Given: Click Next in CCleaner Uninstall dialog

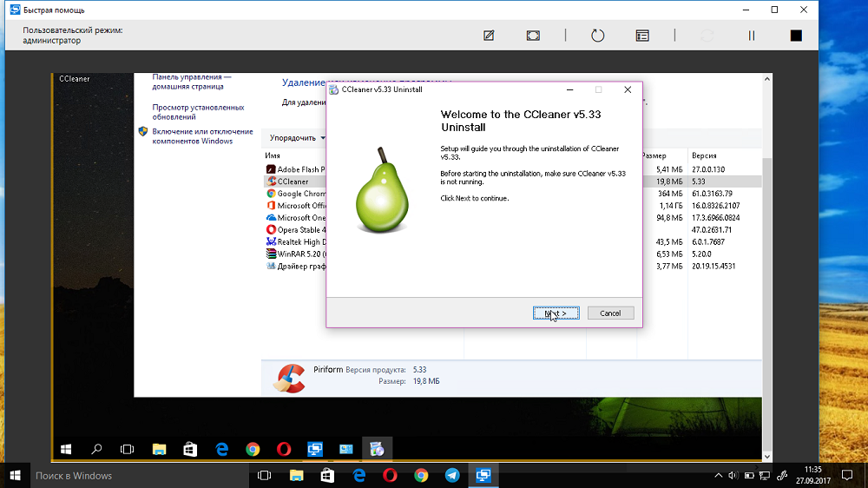Looking at the screenshot, I should coord(556,313).
